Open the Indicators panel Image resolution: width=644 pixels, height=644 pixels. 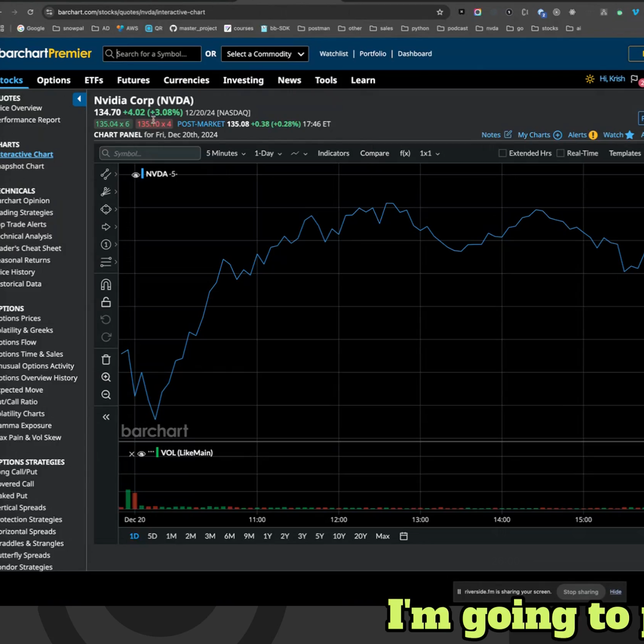[x=333, y=153]
